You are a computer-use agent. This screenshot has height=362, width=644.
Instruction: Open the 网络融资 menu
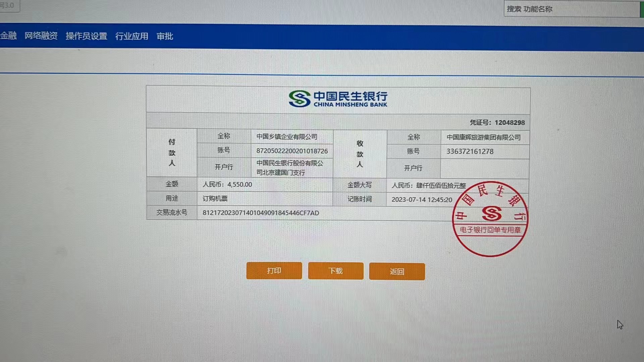[x=41, y=36]
